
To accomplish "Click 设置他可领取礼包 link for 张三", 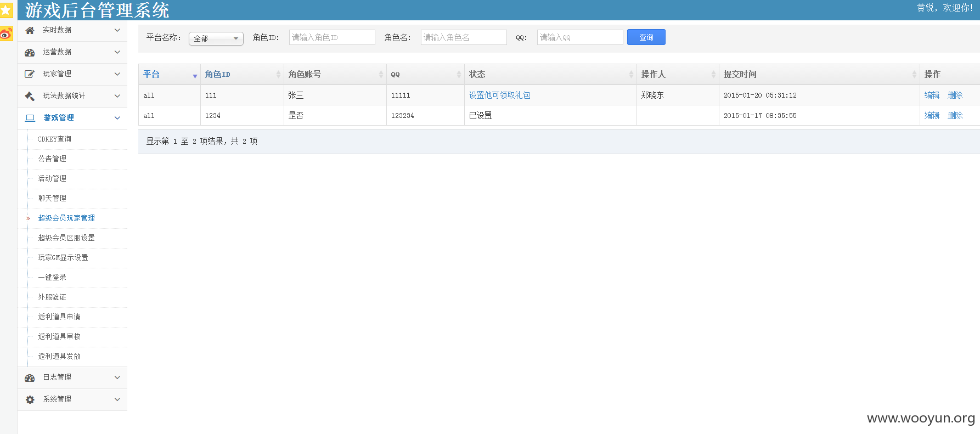I will point(499,95).
